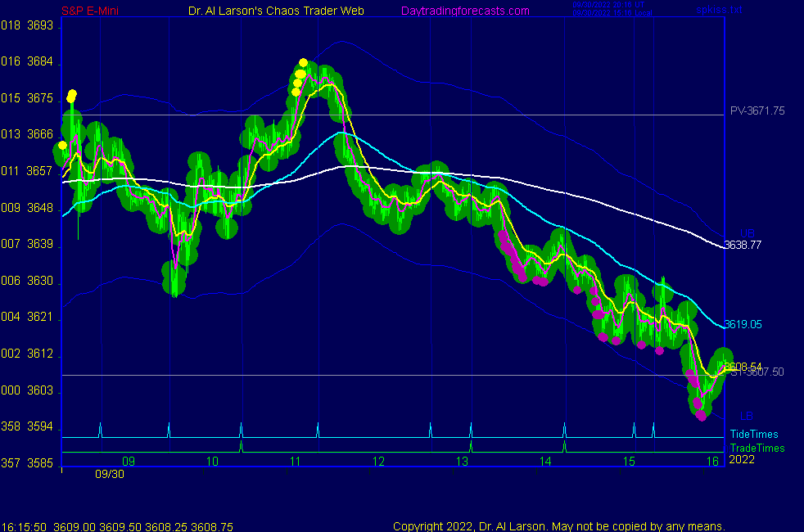Click the 3612 price axis label
Viewport: 804px width, 532px height.
click(40, 354)
